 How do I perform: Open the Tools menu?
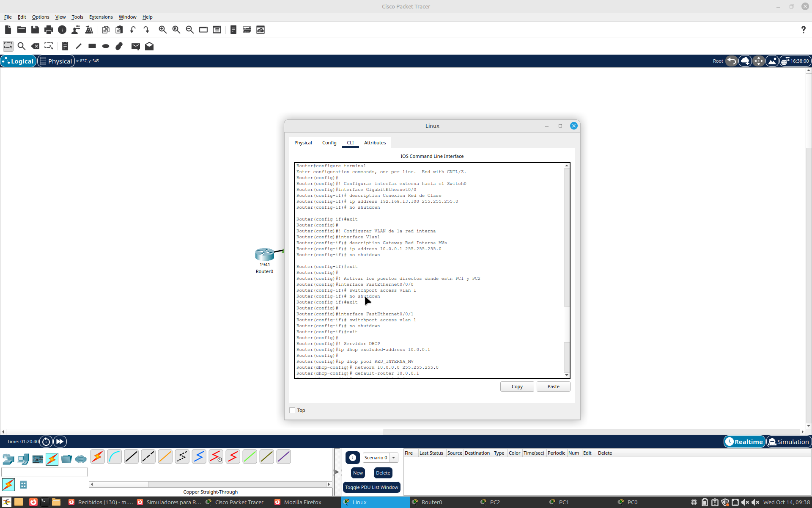(77, 17)
